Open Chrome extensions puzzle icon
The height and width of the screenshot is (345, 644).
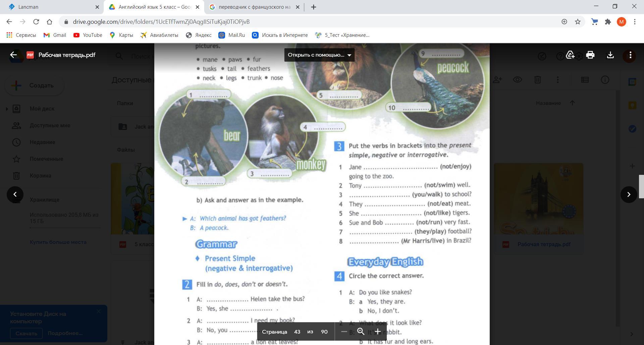pyautogui.click(x=608, y=22)
